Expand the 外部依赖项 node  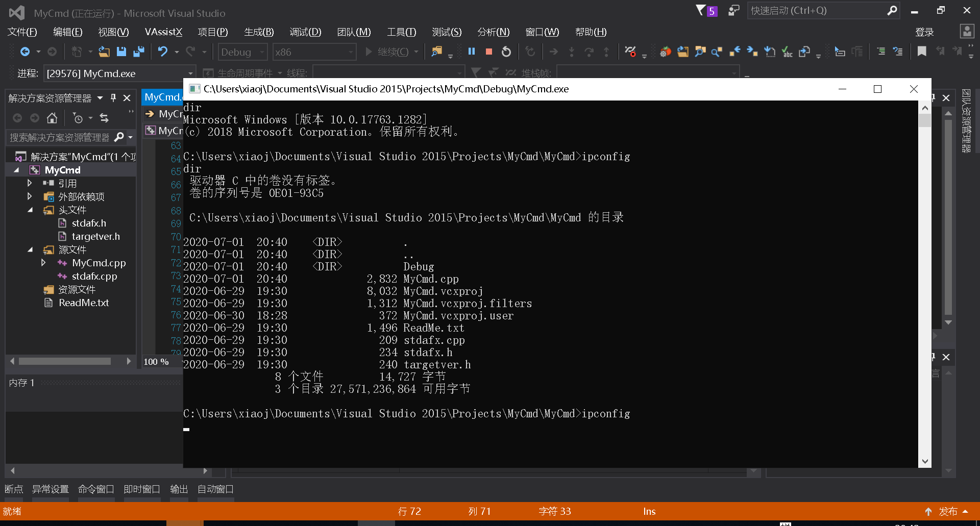(30, 196)
